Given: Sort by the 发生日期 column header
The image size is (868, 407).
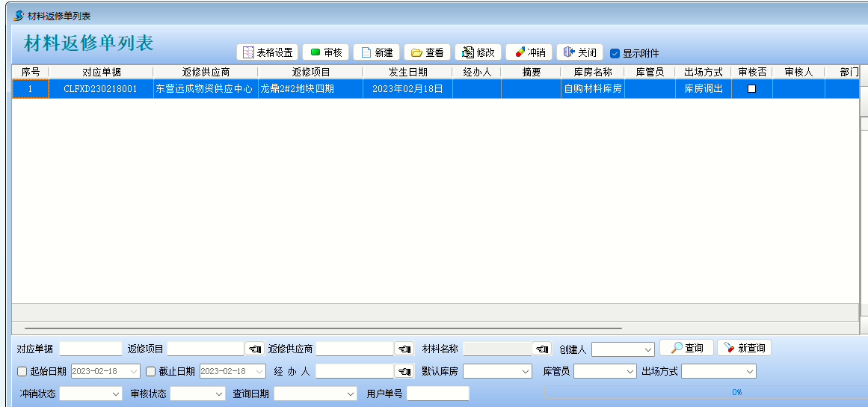Looking at the screenshot, I should (x=407, y=72).
